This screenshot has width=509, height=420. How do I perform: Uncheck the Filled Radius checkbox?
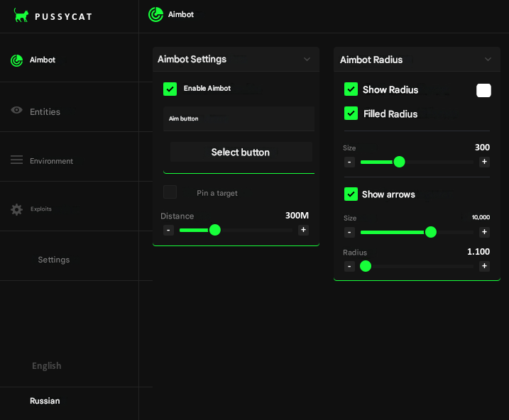(x=351, y=114)
